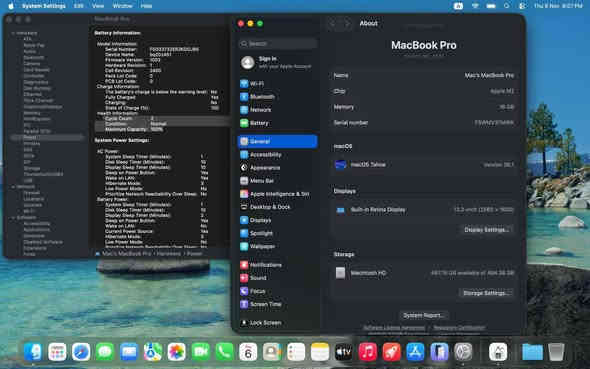Open Sound settings in sidebar
The height and width of the screenshot is (369, 590).
(x=278, y=278)
